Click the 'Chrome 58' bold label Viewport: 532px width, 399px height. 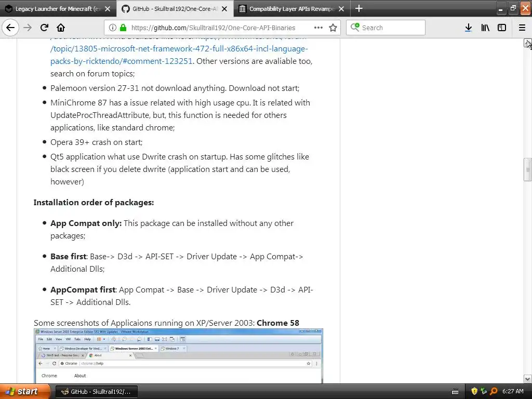(x=278, y=323)
